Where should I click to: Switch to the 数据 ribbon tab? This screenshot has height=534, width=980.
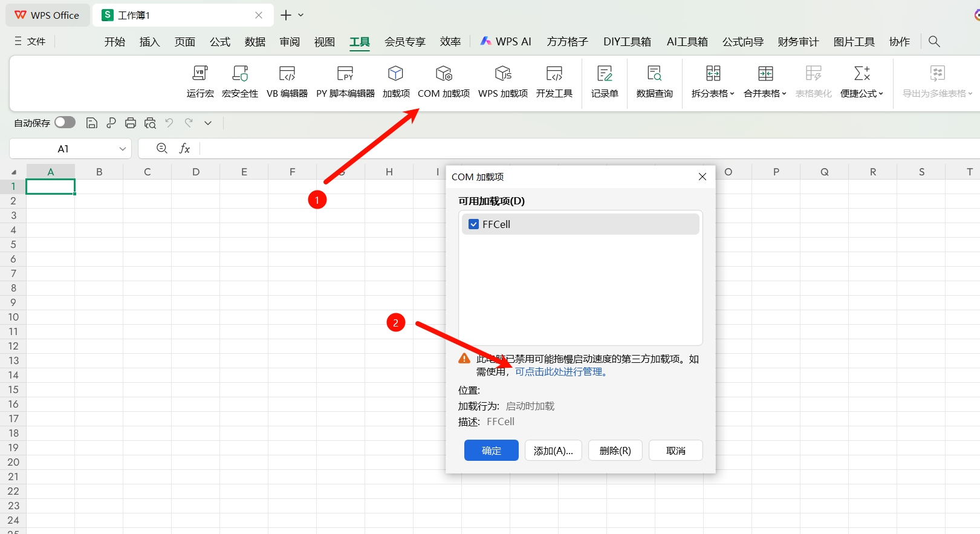click(x=255, y=42)
